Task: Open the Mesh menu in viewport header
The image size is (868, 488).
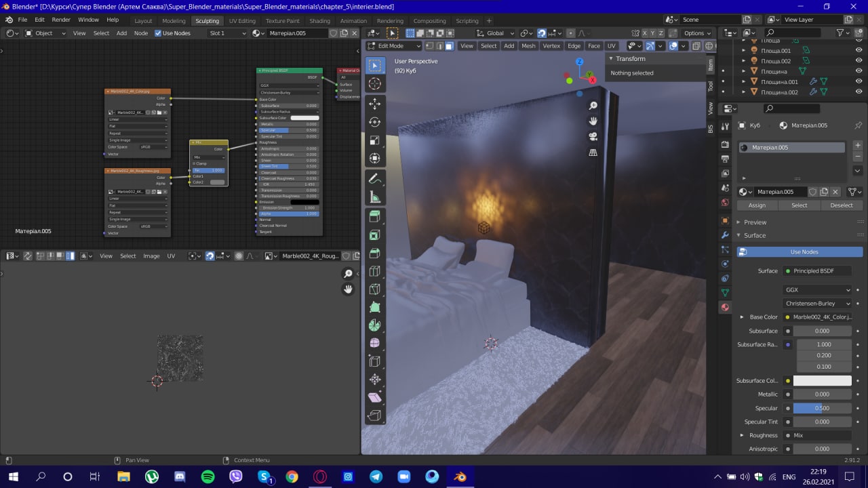Action: (x=528, y=46)
